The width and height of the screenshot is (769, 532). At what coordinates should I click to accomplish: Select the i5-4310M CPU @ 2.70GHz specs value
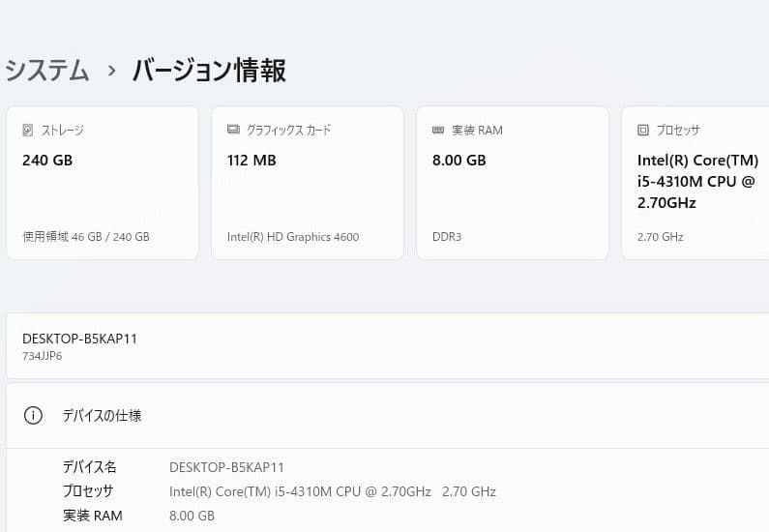333,491
